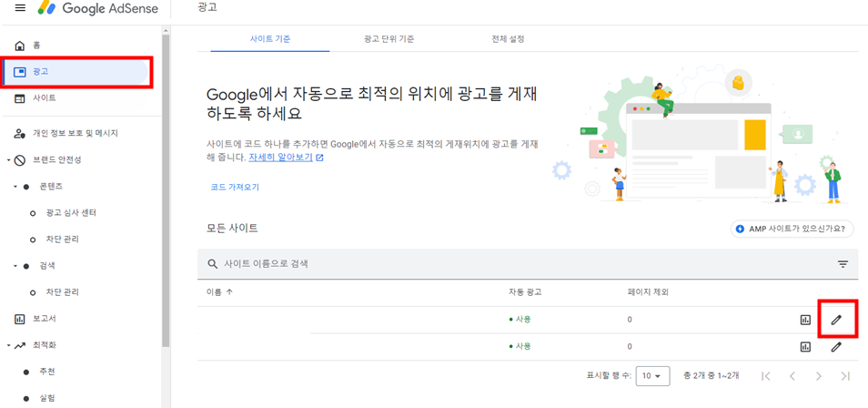Viewport: 868px width, 408px height.
Task: Open the hamburger main menu
Action: click(20, 8)
